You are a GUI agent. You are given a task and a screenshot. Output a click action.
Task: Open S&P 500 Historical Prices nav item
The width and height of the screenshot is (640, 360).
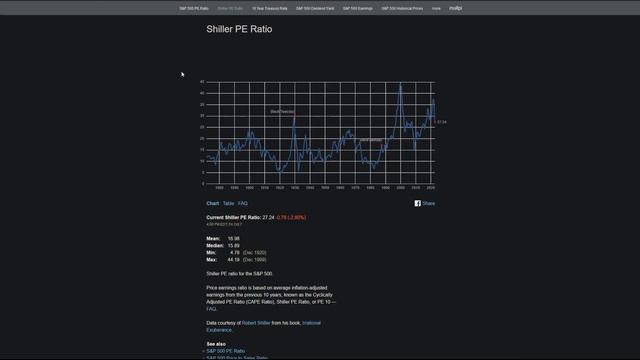(x=402, y=8)
